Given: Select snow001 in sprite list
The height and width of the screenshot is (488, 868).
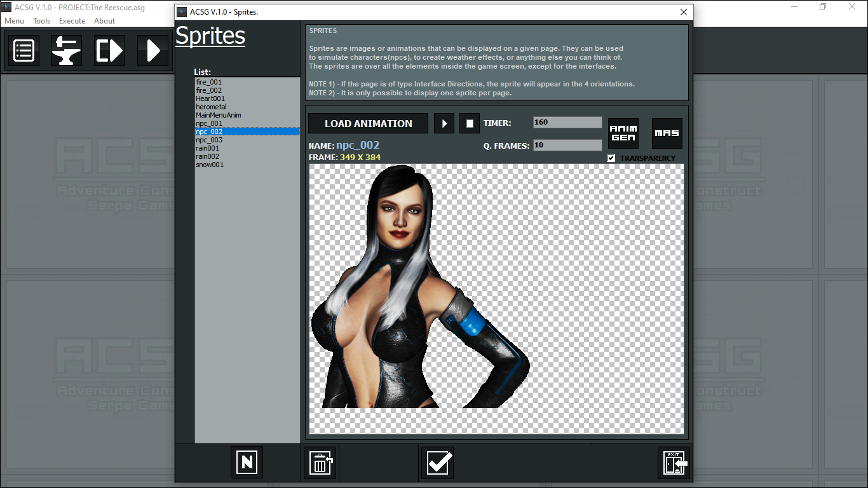Looking at the screenshot, I should point(247,165).
